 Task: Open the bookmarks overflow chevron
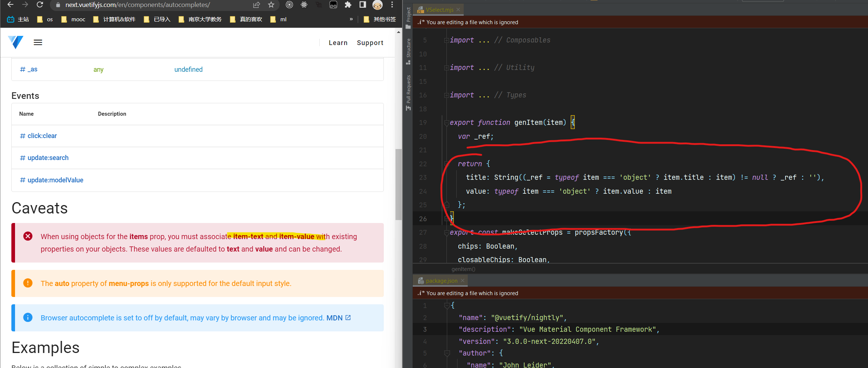coord(351,19)
